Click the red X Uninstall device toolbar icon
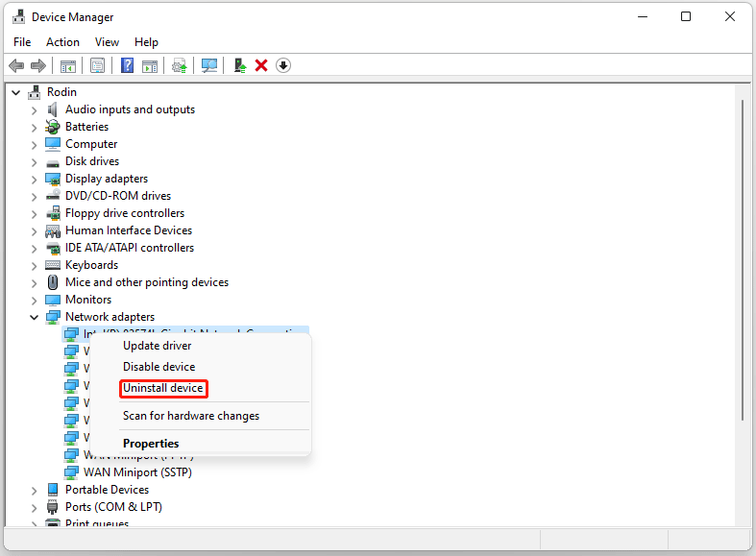The image size is (756, 556). tap(261, 65)
